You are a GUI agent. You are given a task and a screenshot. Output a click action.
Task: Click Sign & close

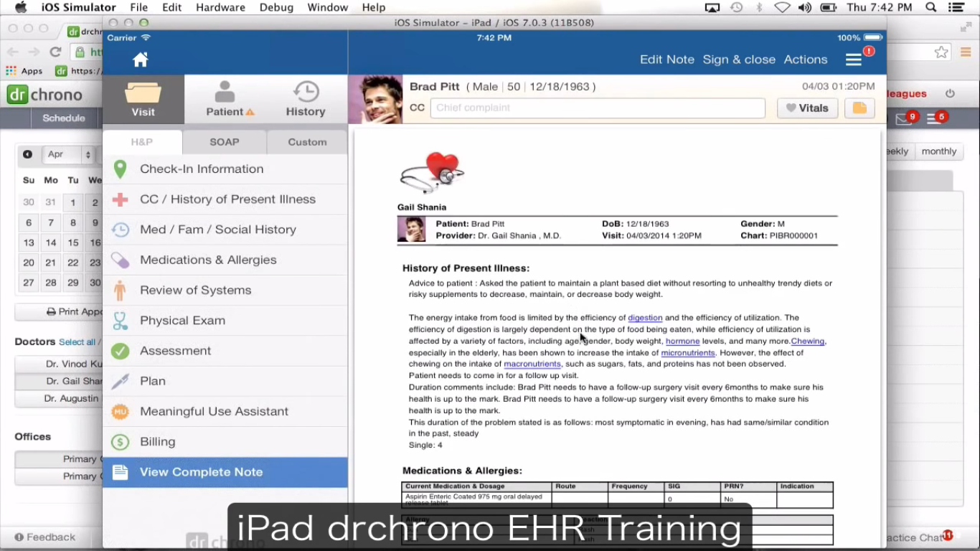pos(739,60)
